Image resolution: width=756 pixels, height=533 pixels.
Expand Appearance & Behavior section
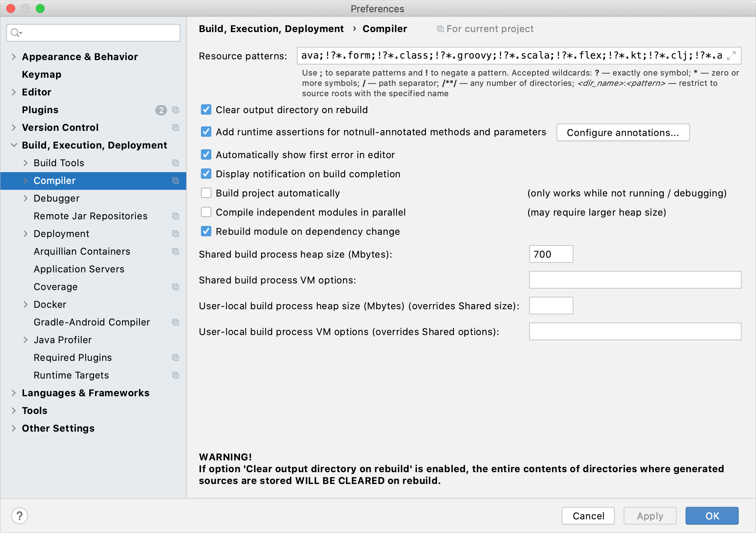tap(14, 57)
